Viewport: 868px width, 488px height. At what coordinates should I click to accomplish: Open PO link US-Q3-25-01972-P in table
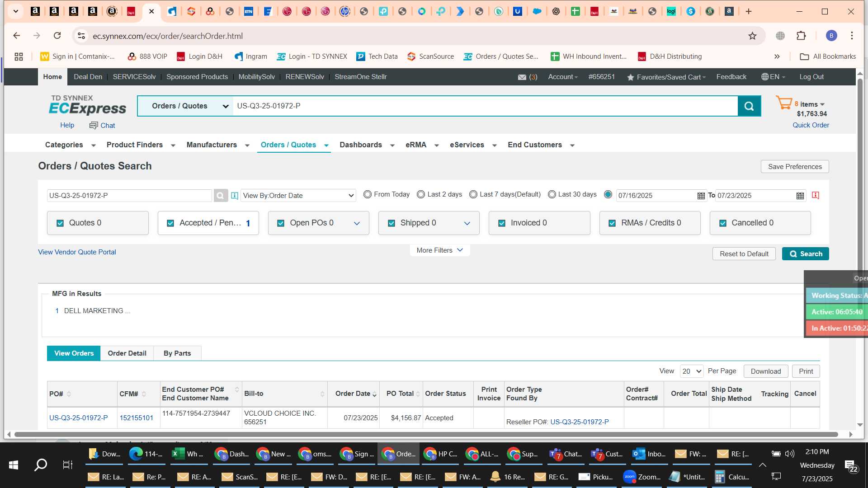tap(79, 418)
